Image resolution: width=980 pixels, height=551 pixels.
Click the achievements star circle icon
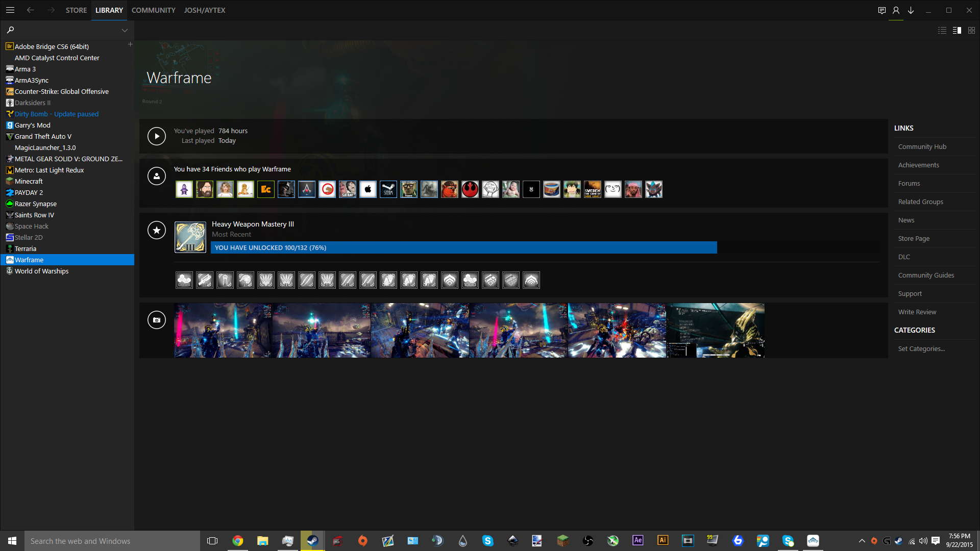click(157, 230)
